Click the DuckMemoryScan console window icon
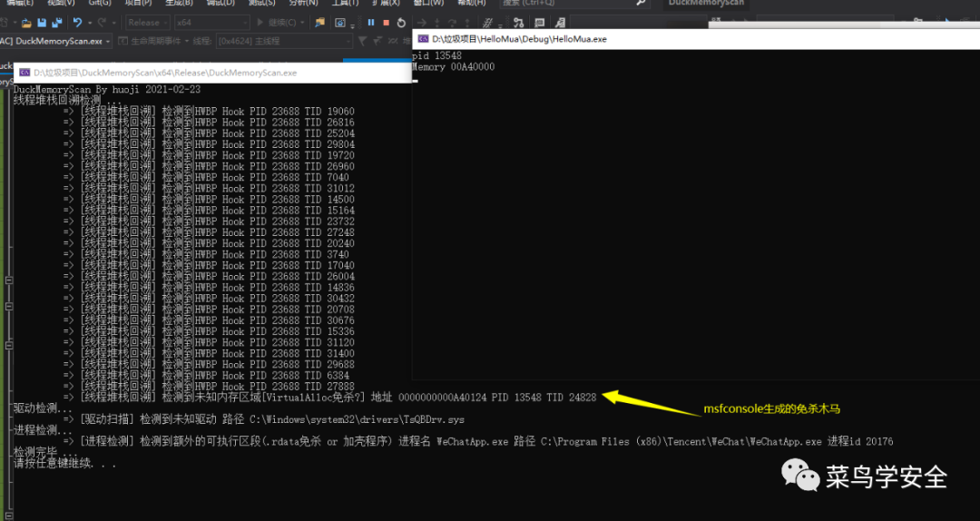This screenshot has width=980, height=521. click(x=25, y=73)
